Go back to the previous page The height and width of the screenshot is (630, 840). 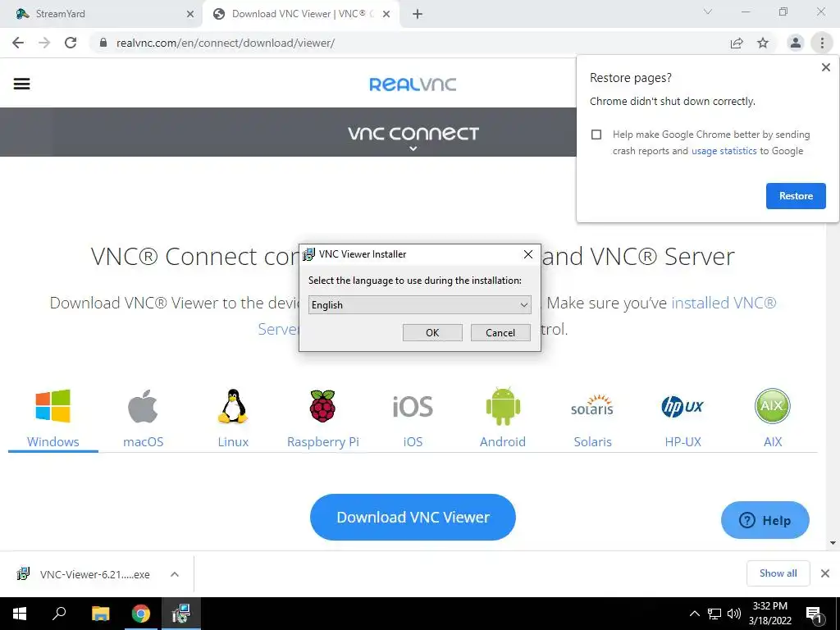[18, 43]
